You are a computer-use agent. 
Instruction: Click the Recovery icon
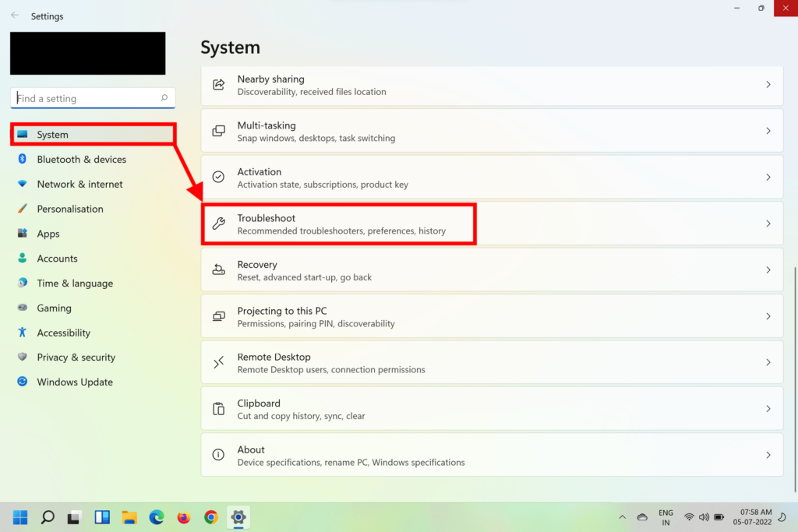(219, 270)
